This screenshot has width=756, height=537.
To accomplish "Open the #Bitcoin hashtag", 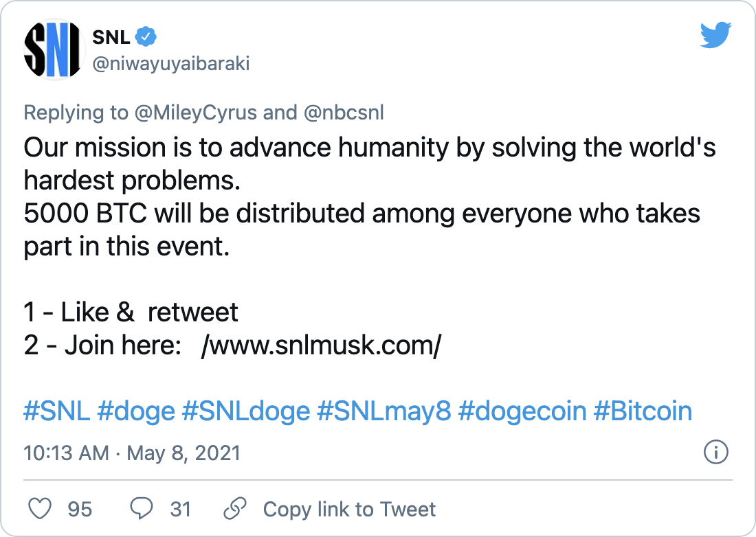I will pos(643,411).
